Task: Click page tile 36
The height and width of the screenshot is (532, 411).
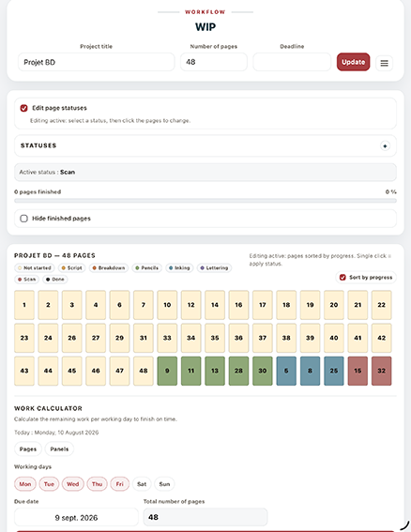Action: [238, 338]
